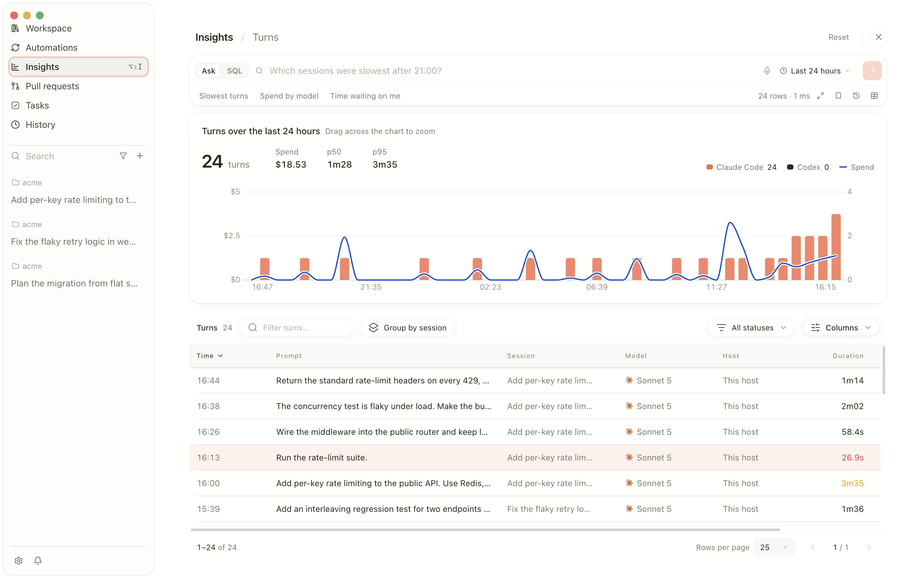Open the Columns dropdown

pyautogui.click(x=841, y=328)
